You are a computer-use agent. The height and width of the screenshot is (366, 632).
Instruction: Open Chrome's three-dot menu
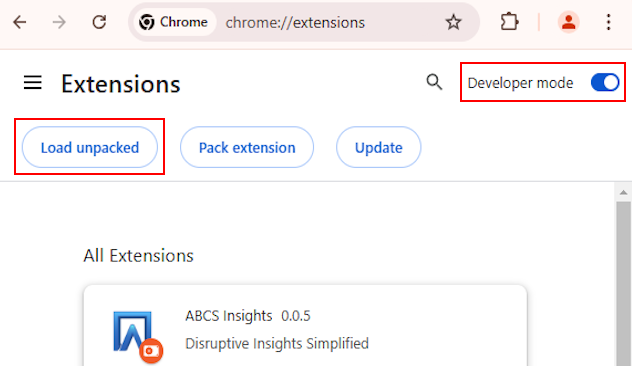[608, 22]
